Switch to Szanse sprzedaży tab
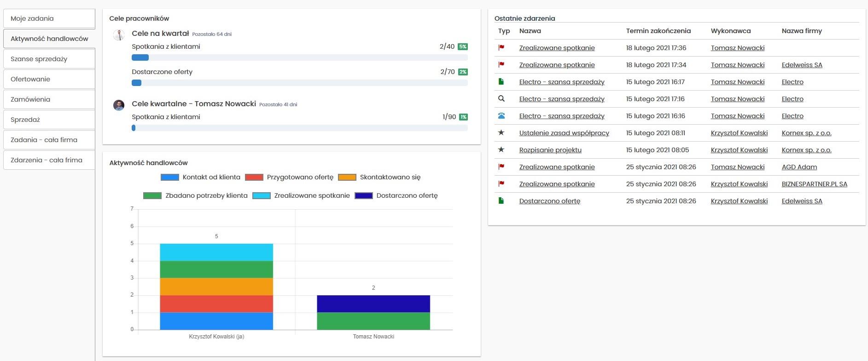This screenshot has height=361, width=868. pos(49,59)
